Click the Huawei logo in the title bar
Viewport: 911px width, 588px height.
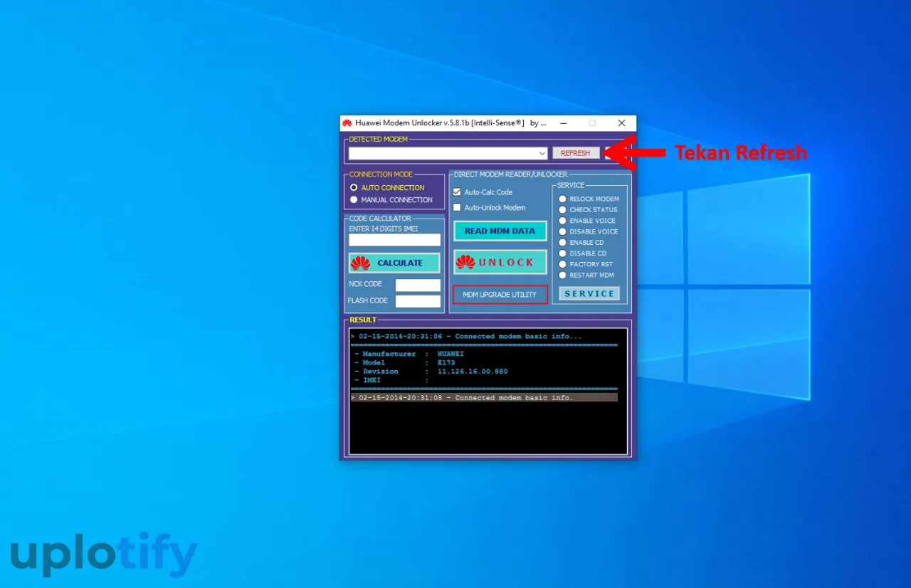pos(347,123)
